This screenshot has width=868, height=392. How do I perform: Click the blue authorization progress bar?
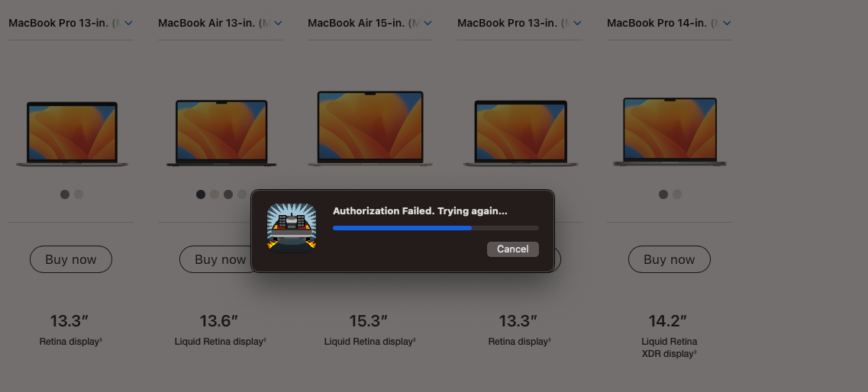coord(436,228)
